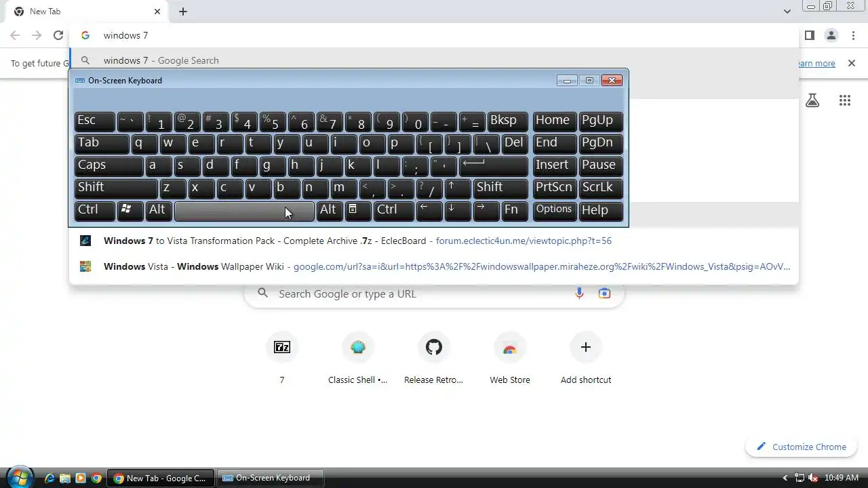The width and height of the screenshot is (868, 488).
Task: Click the Options key on the On-Screen Keyboard
Action: coord(554,211)
